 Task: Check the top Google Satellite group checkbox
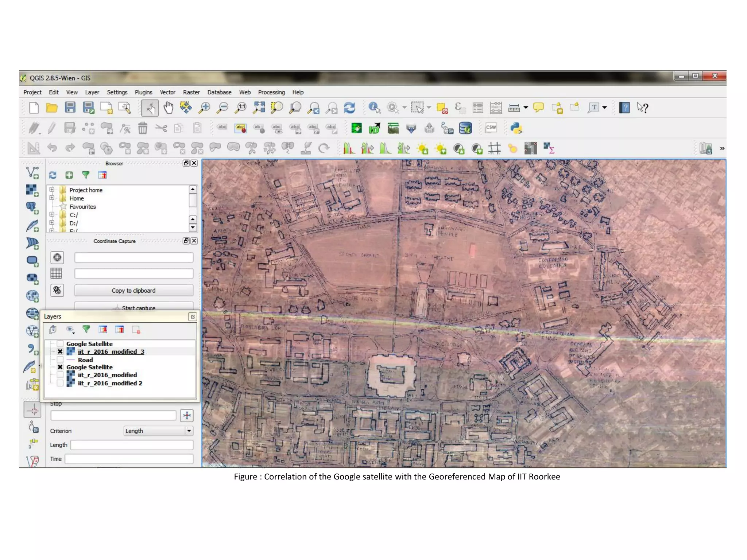pyautogui.click(x=60, y=344)
